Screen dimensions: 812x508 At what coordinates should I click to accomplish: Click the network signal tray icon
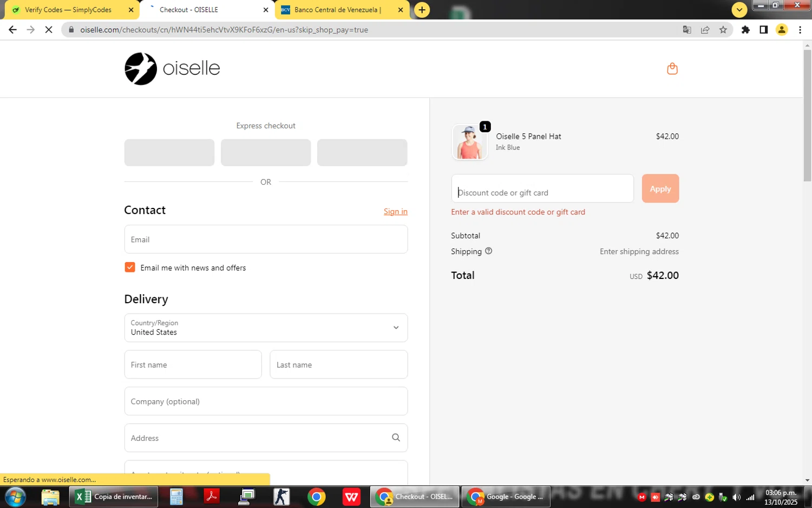tap(750, 497)
